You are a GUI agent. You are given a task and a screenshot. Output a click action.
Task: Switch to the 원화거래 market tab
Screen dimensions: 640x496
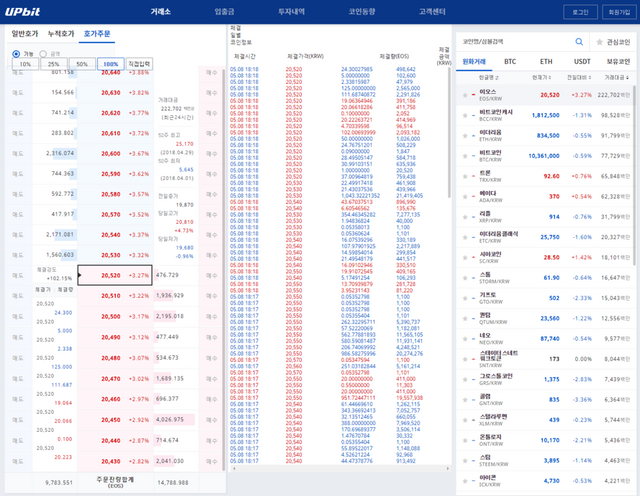pyautogui.click(x=474, y=62)
